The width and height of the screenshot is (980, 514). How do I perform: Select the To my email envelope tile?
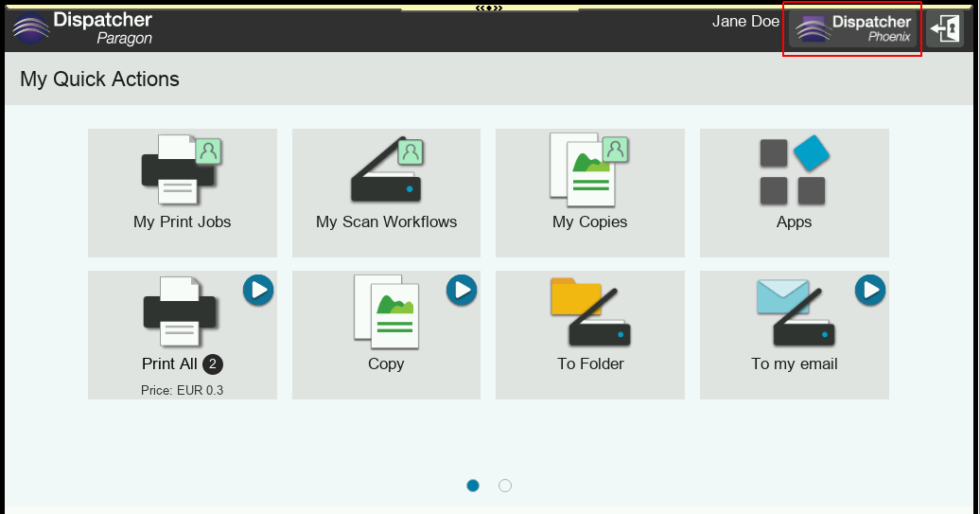[x=795, y=334]
